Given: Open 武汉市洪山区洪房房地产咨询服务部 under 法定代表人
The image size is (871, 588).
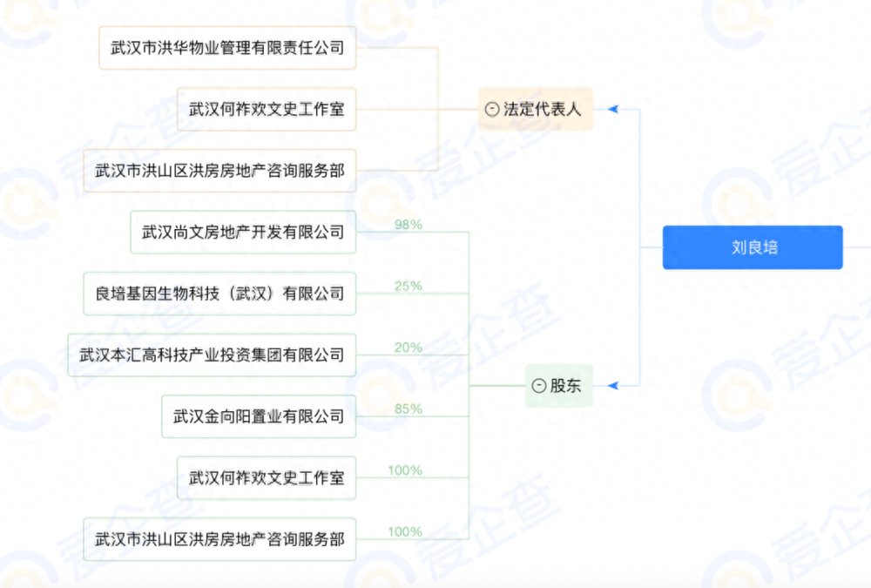Looking at the screenshot, I should coord(219,171).
